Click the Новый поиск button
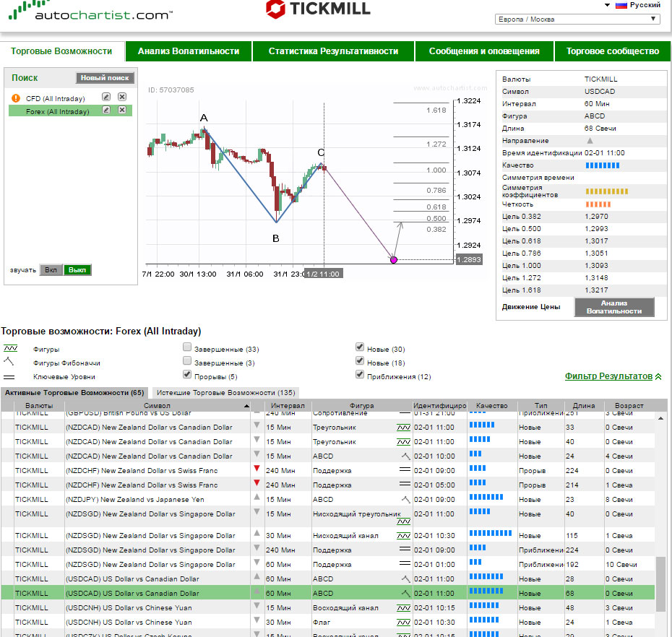This screenshot has width=672, height=637. coord(105,78)
